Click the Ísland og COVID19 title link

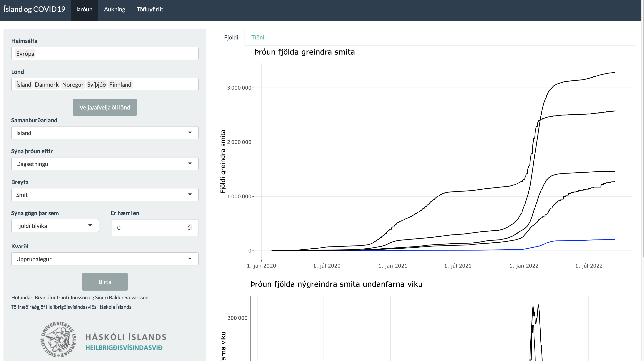tap(34, 9)
